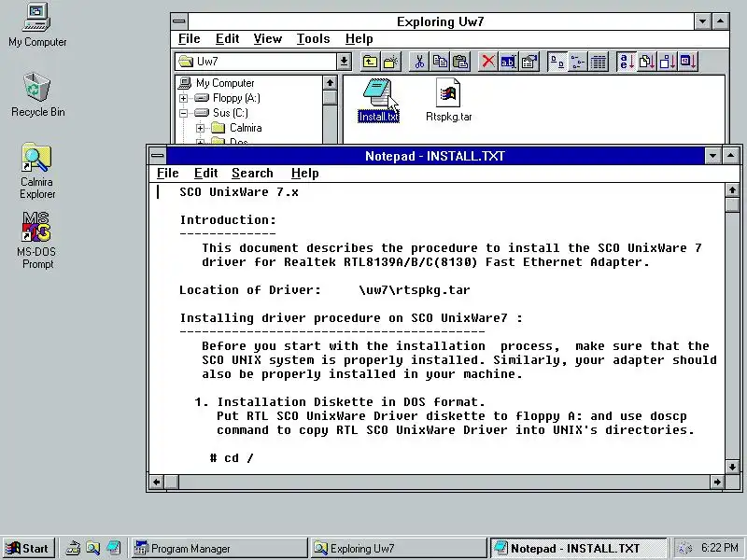Expand the Calmira folder node

[200, 128]
